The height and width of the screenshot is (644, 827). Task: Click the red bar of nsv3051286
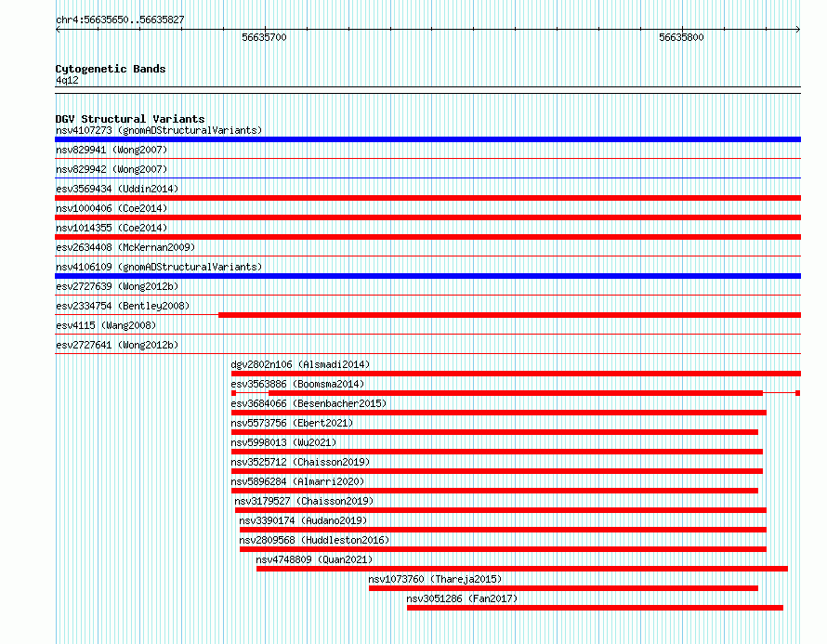(x=595, y=608)
